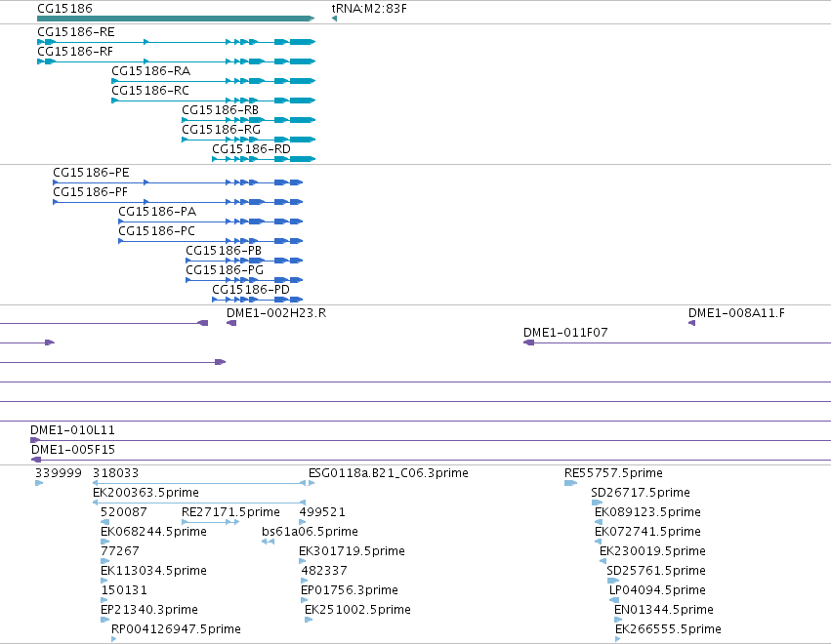
Task: Select ESG0118a.B21_C06.3prime label
Action: tap(388, 473)
